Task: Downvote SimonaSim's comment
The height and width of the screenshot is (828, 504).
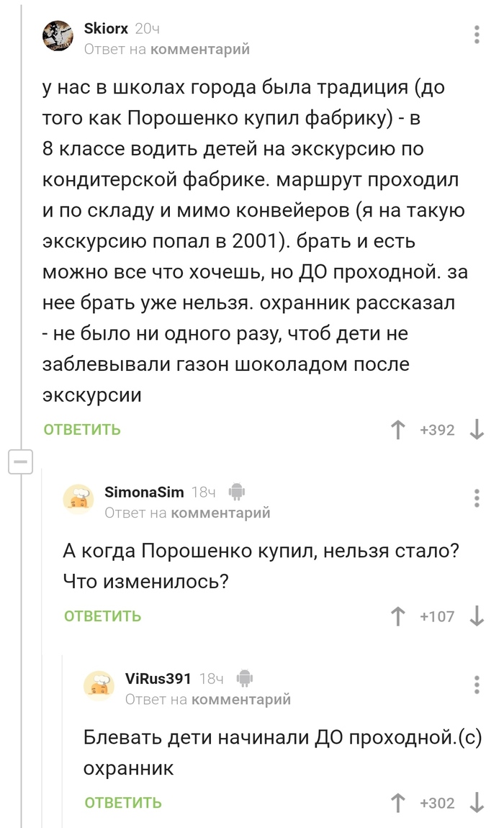Action: tap(477, 616)
